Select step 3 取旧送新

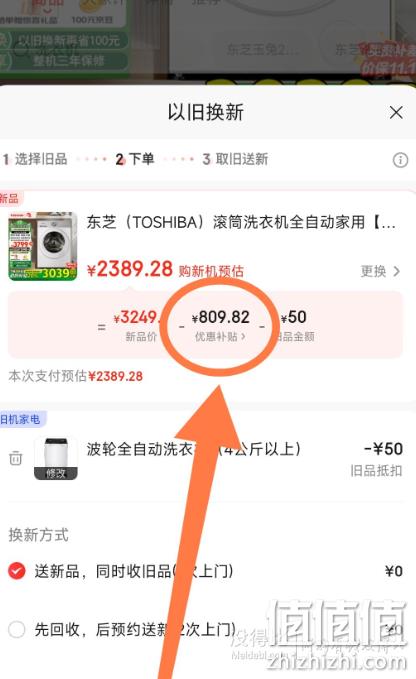235,159
